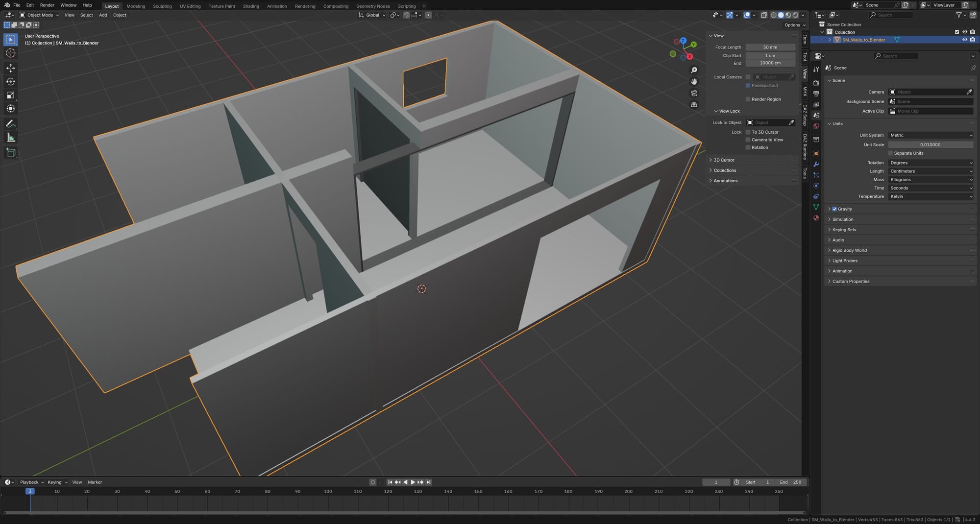980x524 pixels.
Task: Jump to the timeline end frame
Action: pyautogui.click(x=428, y=482)
